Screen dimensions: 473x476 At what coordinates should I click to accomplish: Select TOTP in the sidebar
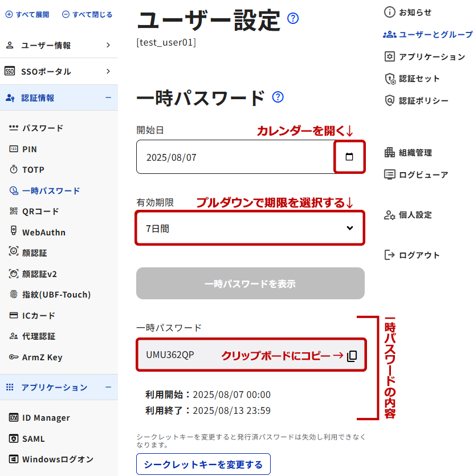tap(33, 170)
